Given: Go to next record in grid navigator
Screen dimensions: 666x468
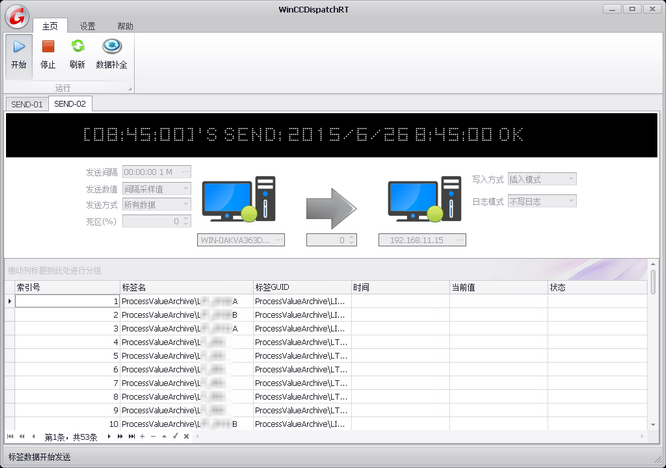Looking at the screenshot, I should (109, 436).
